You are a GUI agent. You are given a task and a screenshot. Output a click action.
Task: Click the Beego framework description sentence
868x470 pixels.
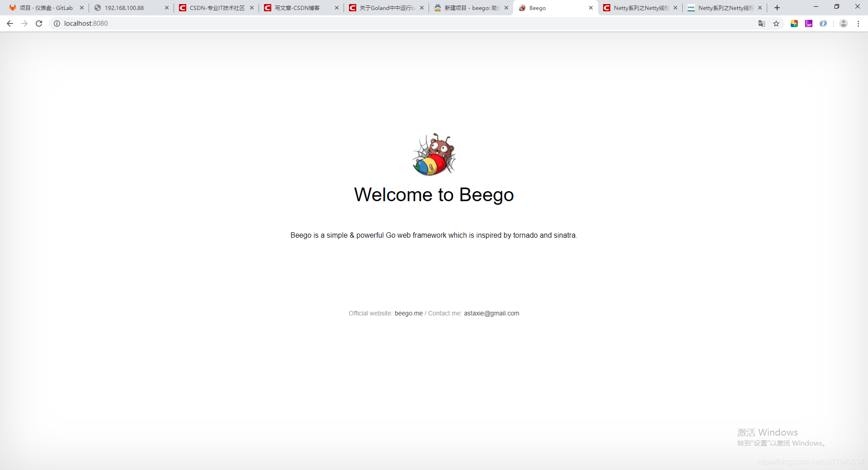click(x=434, y=235)
